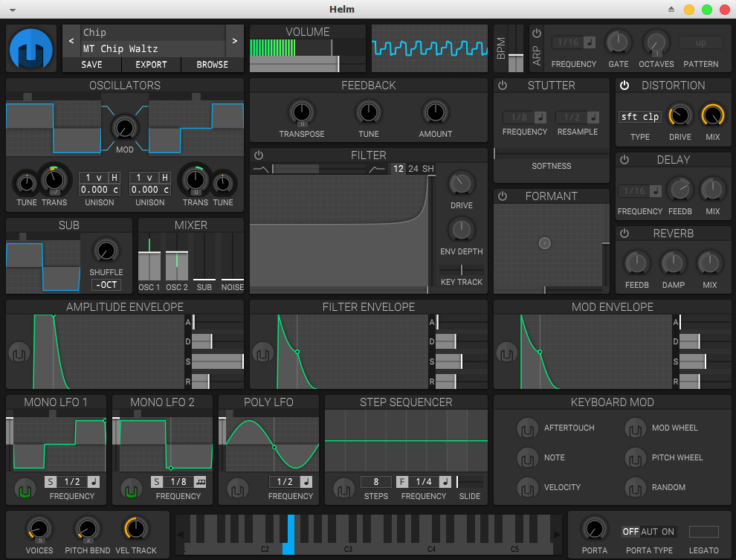This screenshot has width=736, height=560.
Task: Set porta type to ON
Action: click(668, 532)
